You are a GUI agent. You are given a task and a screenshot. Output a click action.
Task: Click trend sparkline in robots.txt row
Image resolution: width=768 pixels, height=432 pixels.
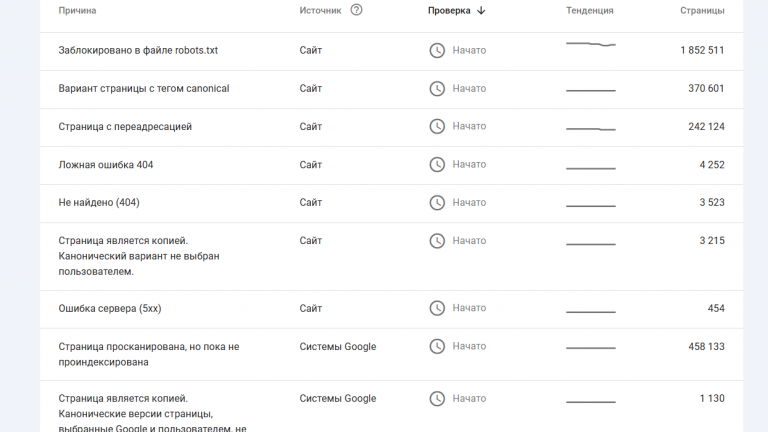(590, 45)
